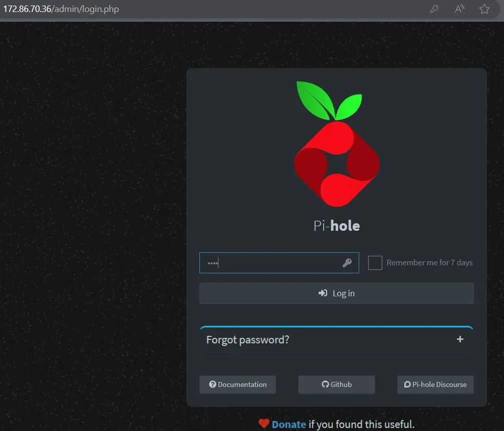Click the red heart icon beside Donate
The width and height of the screenshot is (504, 431).
(264, 424)
